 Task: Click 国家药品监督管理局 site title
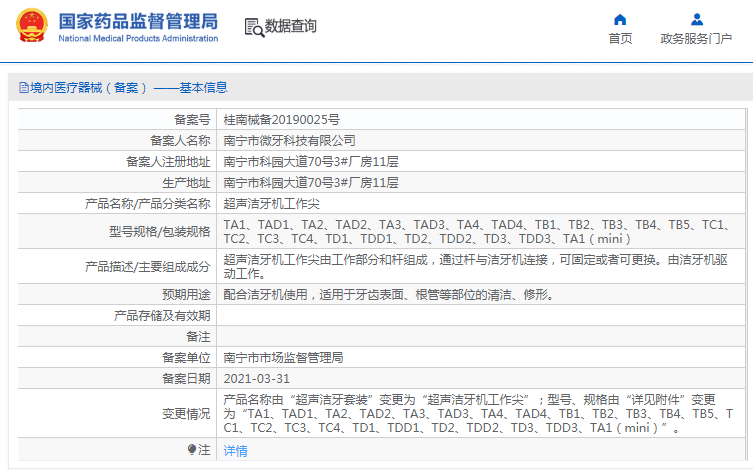[138, 22]
